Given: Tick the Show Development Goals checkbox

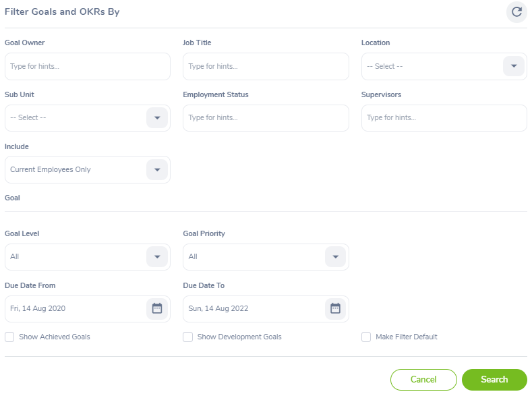Looking at the screenshot, I should click(x=188, y=337).
